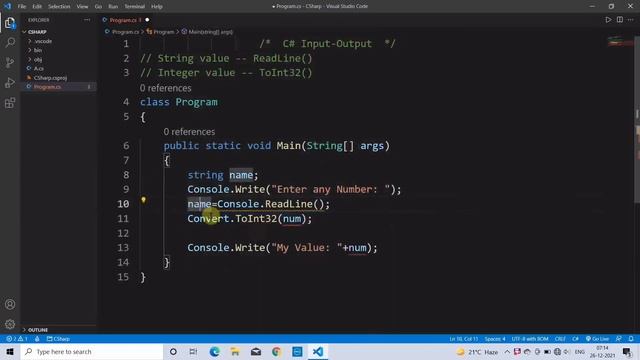
Task: Click the CSharp project status bar item
Action: point(58,339)
